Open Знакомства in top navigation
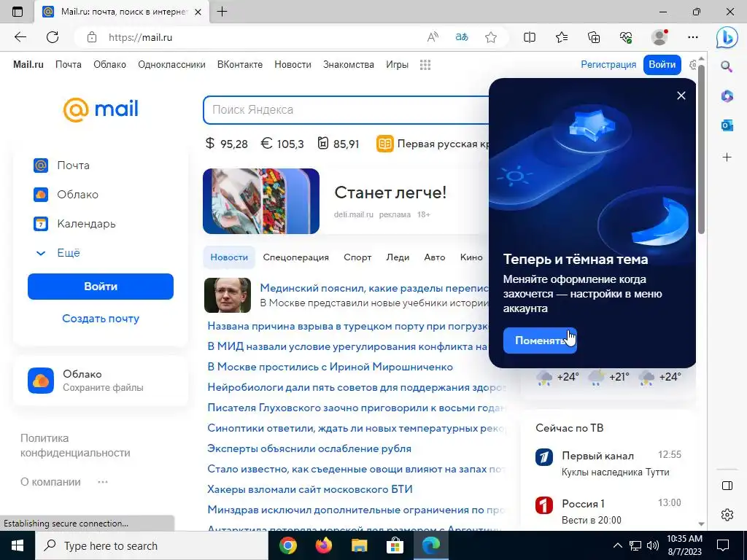Viewport: 747px width, 560px height. click(348, 65)
